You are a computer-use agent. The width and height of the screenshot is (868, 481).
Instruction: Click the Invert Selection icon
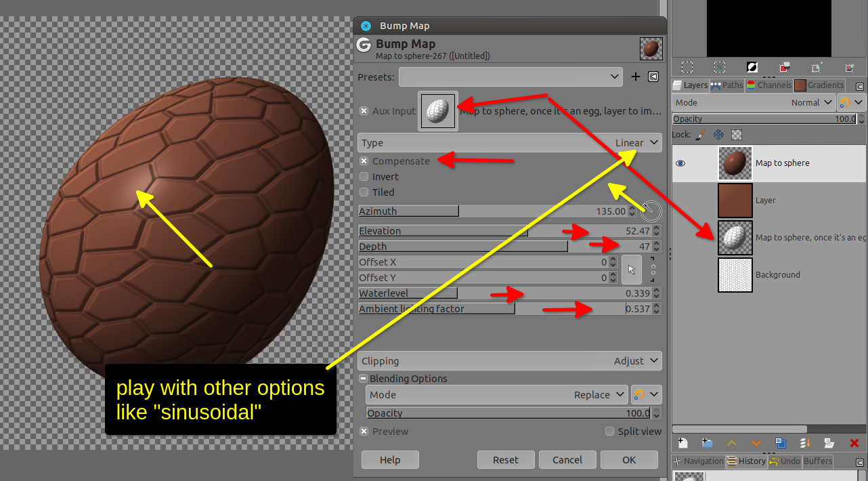pos(752,67)
